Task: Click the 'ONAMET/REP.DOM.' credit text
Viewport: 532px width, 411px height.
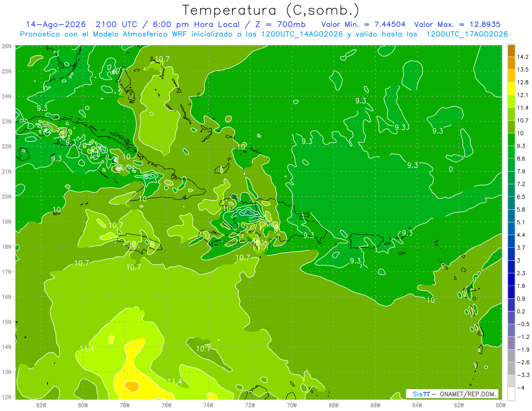Action: (467, 394)
